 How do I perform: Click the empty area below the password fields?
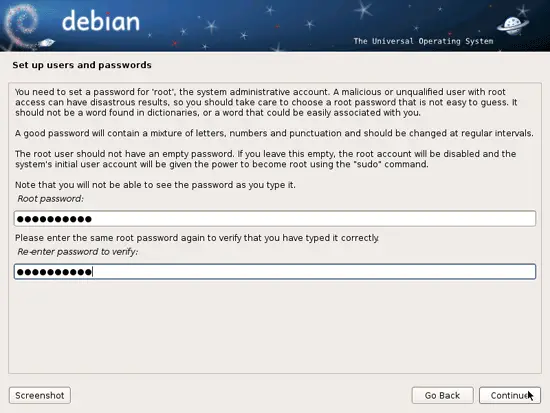pos(275,326)
